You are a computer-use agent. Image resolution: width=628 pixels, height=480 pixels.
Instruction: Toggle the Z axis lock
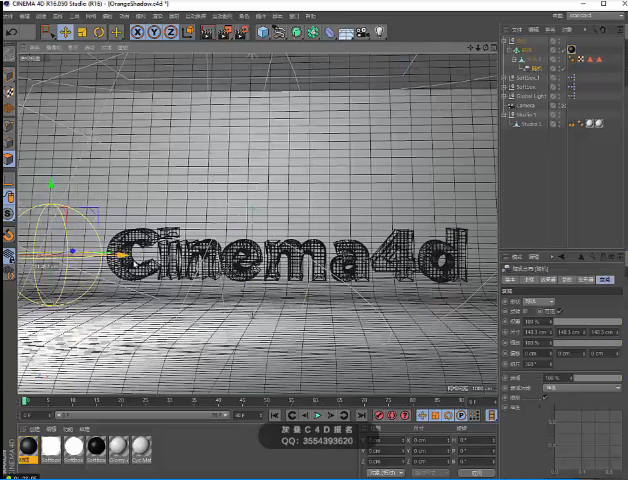click(171, 32)
